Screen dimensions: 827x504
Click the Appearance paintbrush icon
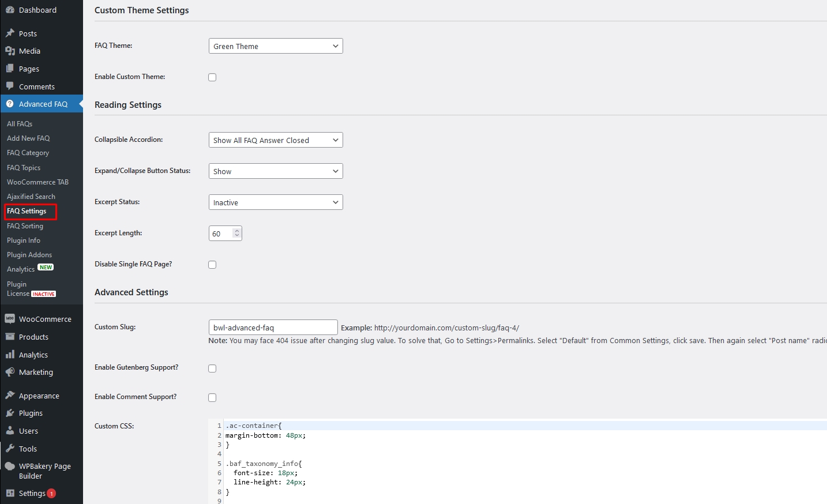click(10, 396)
